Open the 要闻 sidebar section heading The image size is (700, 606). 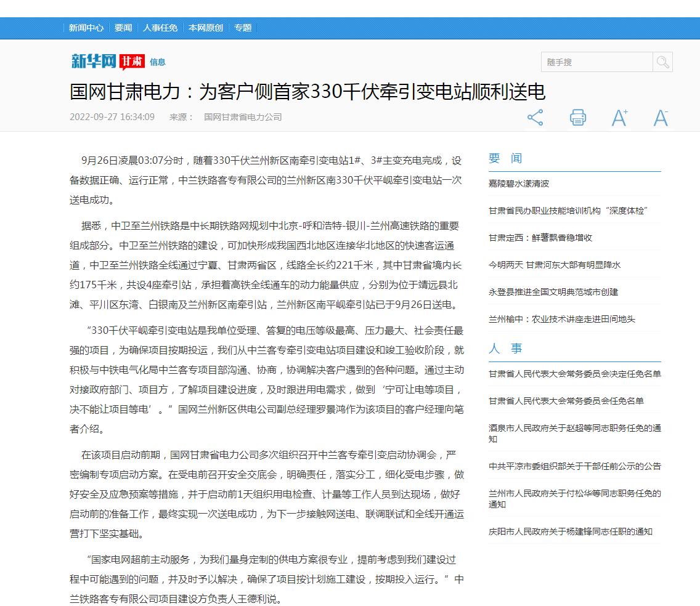pyautogui.click(x=505, y=158)
